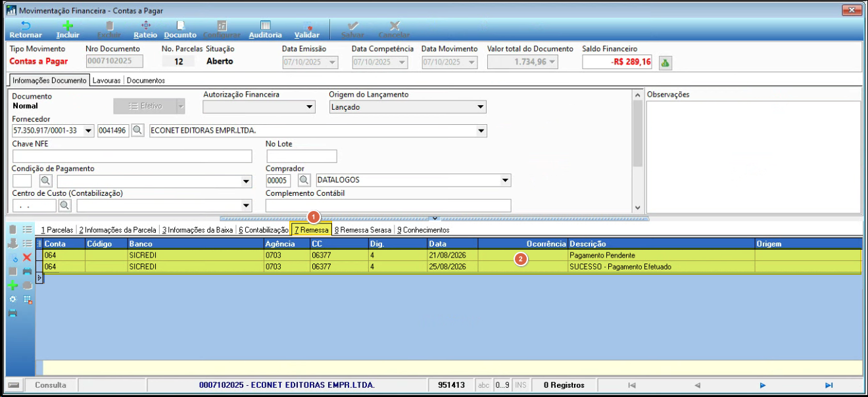The image size is (868, 397).
Task: Open the Origem do Lançamento dropdown
Action: coord(481,107)
